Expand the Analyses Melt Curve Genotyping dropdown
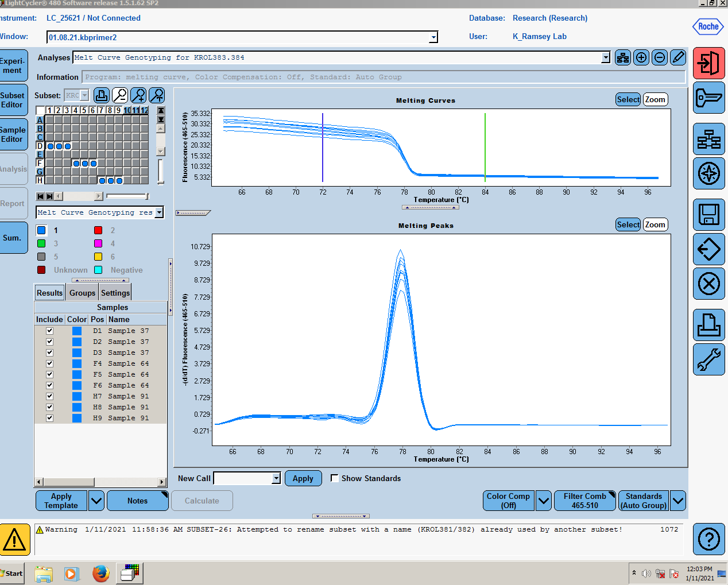Screen dimensions: 728x585 pyautogui.click(x=606, y=57)
